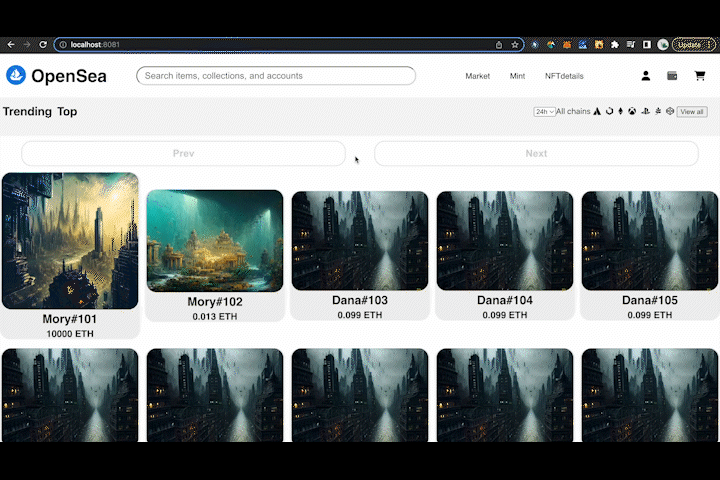Click the 0.099 ETH price under Dana#103
The height and width of the screenshot is (480, 720).
click(360, 315)
